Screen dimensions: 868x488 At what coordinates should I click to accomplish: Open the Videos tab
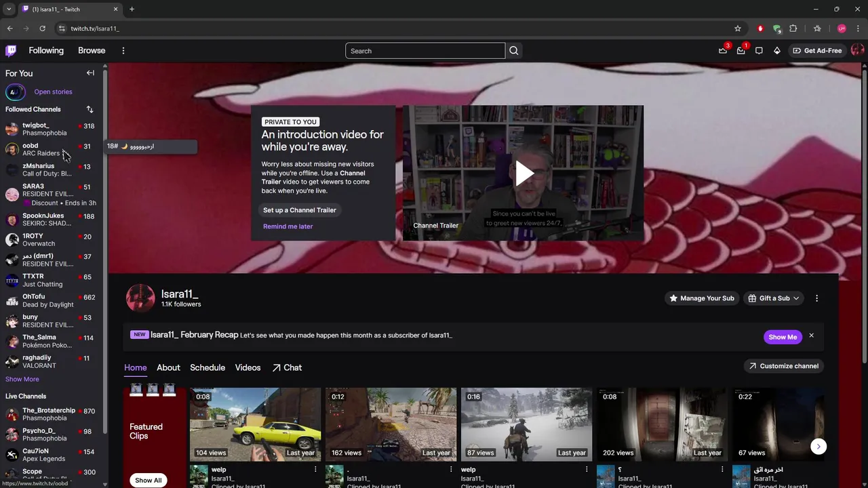(248, 367)
